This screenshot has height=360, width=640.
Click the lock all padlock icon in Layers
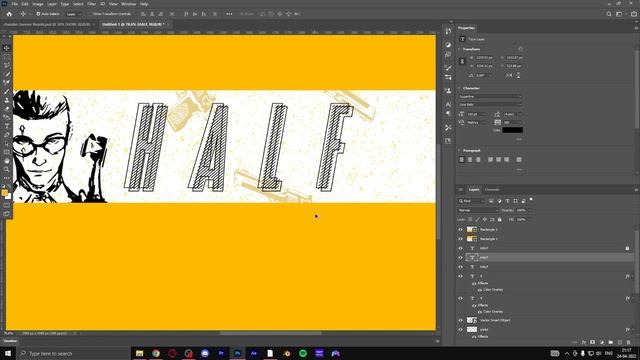coord(500,220)
